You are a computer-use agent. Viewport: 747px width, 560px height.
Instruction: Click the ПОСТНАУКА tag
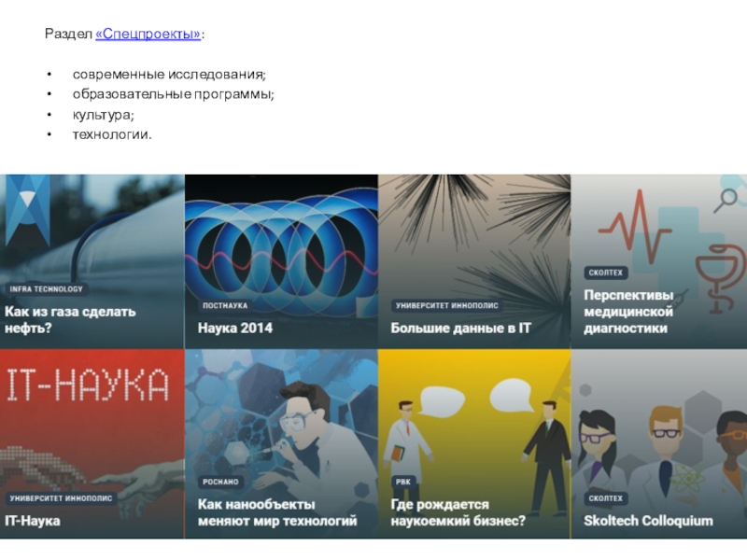click(x=225, y=306)
